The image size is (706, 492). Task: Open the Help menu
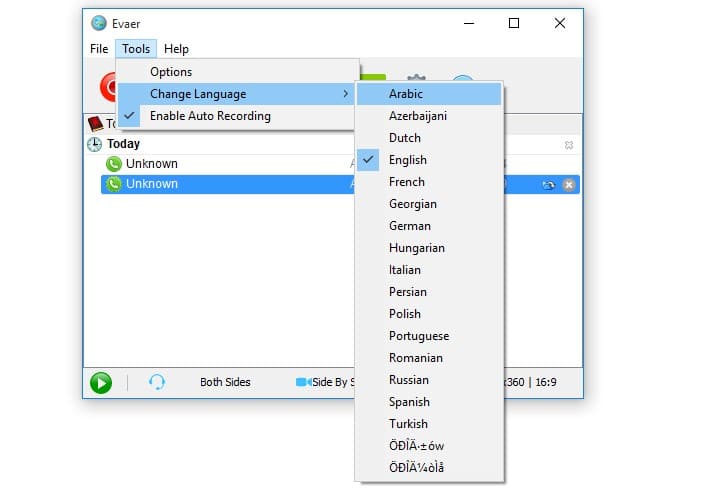(176, 49)
